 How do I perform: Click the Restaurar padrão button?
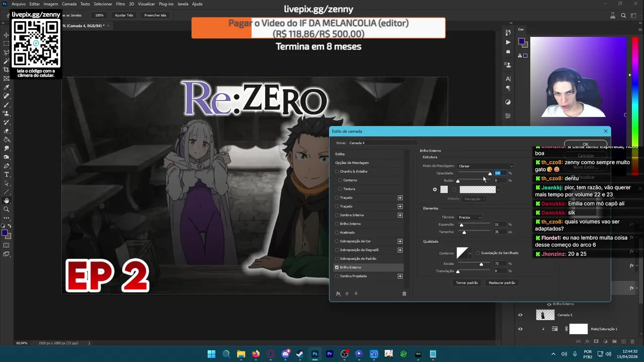[502, 283]
